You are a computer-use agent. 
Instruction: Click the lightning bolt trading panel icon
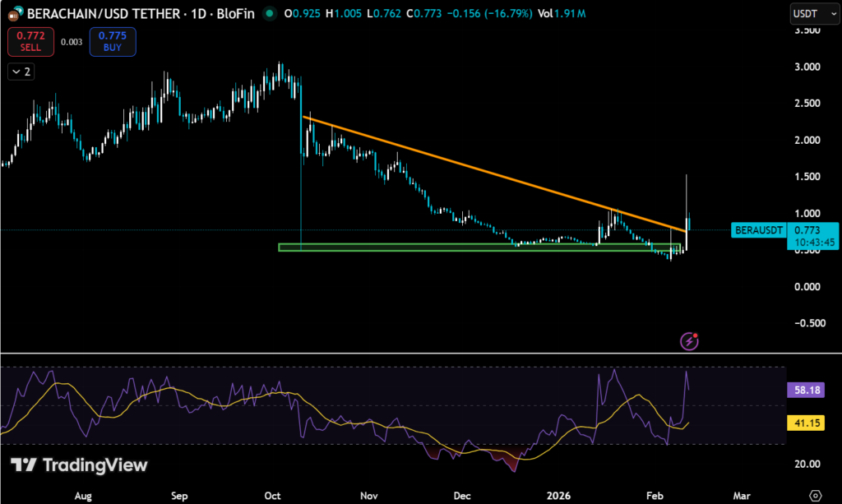click(689, 340)
